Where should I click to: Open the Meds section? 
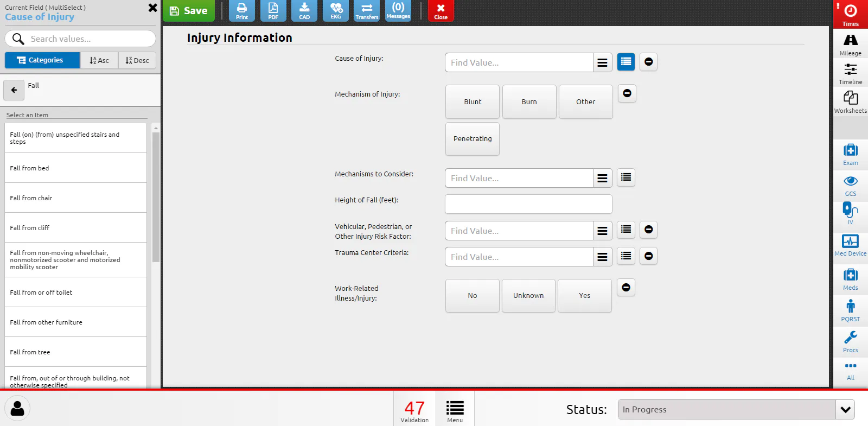pyautogui.click(x=851, y=279)
